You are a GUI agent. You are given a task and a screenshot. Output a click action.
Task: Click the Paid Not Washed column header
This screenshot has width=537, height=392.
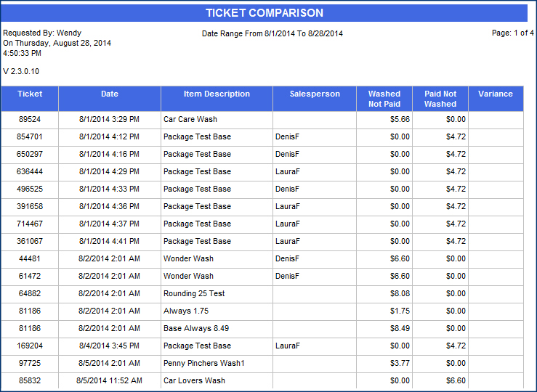(x=440, y=99)
